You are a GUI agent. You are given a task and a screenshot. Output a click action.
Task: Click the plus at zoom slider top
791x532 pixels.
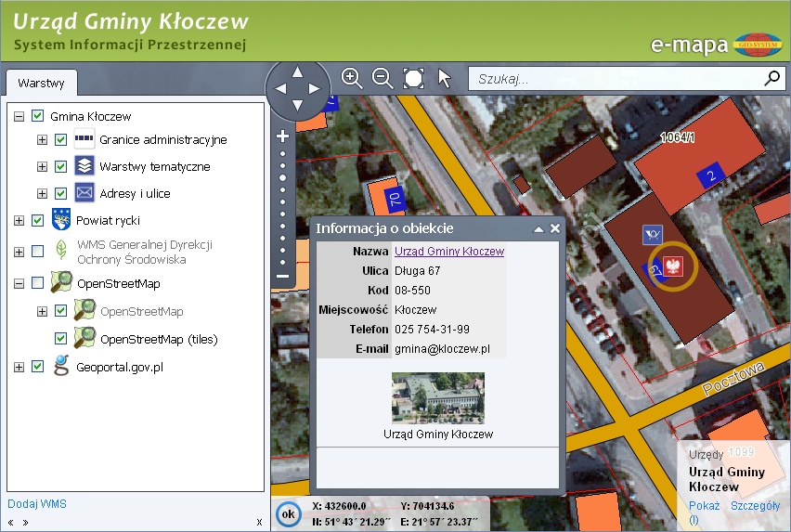coord(282,136)
